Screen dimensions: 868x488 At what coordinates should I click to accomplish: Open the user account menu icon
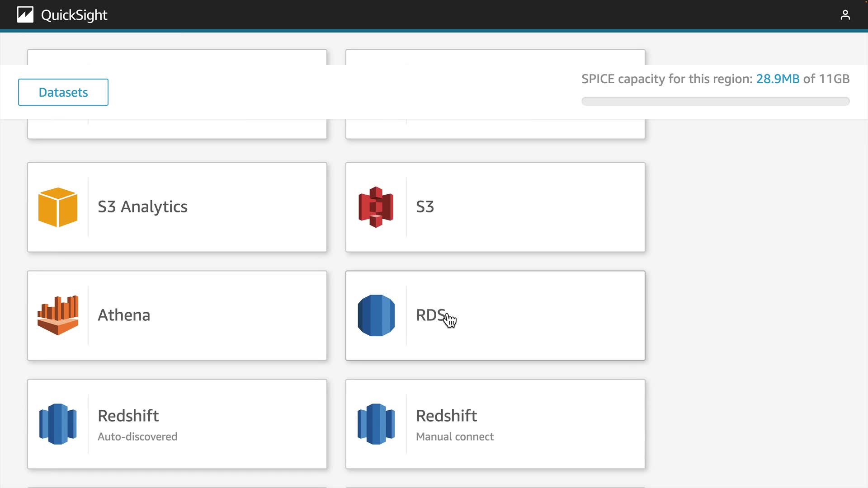(x=845, y=15)
